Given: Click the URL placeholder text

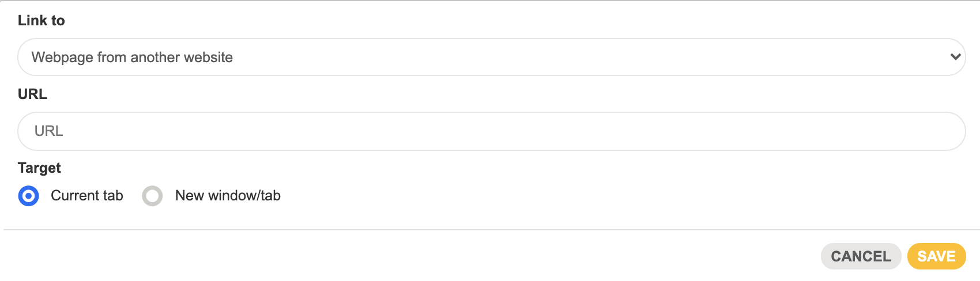Looking at the screenshot, I should (x=49, y=131).
